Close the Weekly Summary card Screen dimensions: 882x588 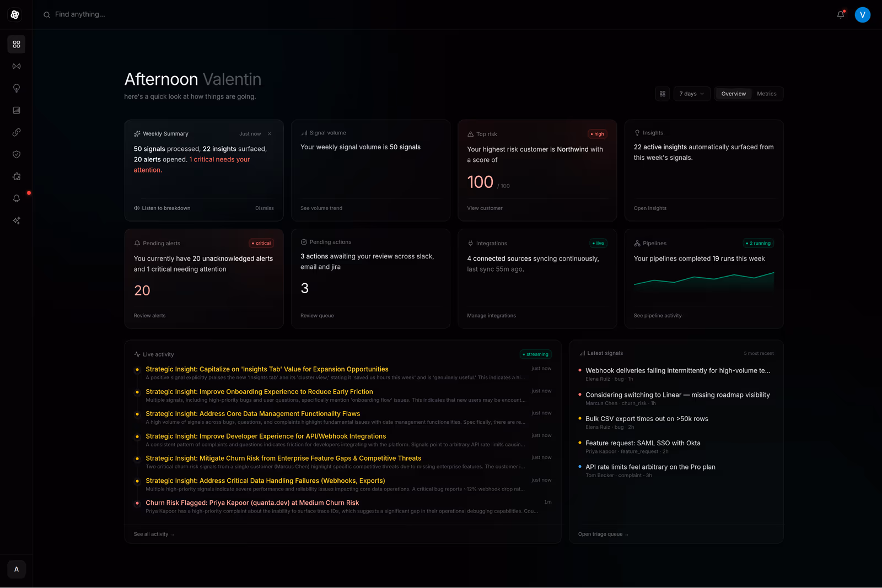point(270,134)
